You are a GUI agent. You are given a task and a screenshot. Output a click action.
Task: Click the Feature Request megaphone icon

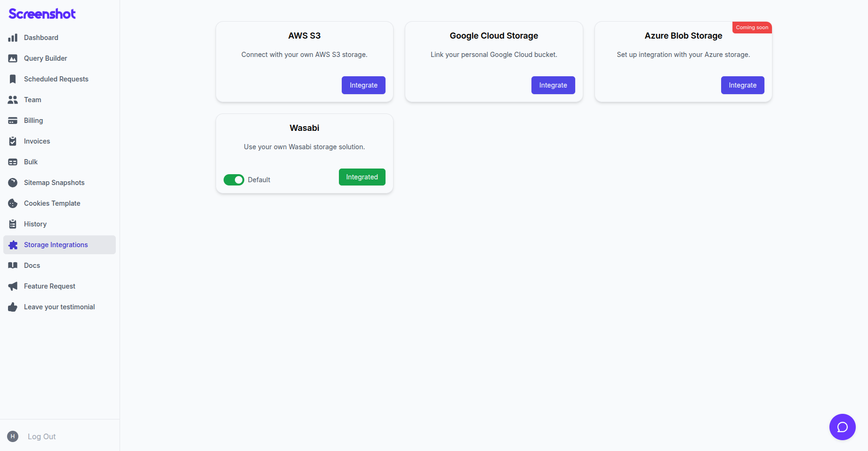click(13, 286)
